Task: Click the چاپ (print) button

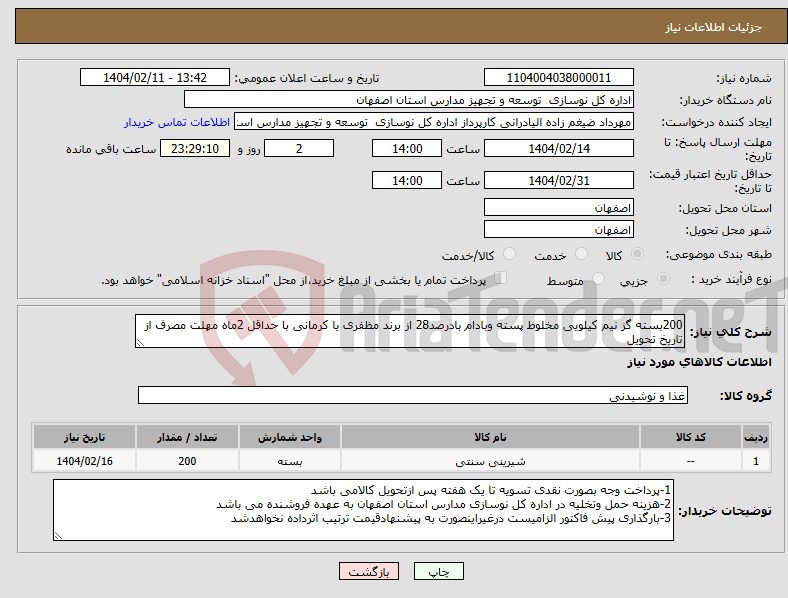Action: coord(438,571)
